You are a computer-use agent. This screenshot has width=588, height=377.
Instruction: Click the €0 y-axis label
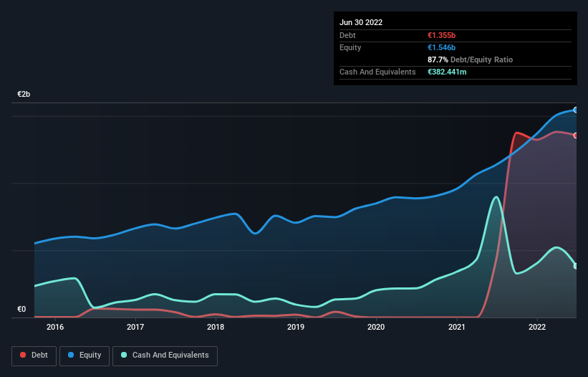[21, 310]
